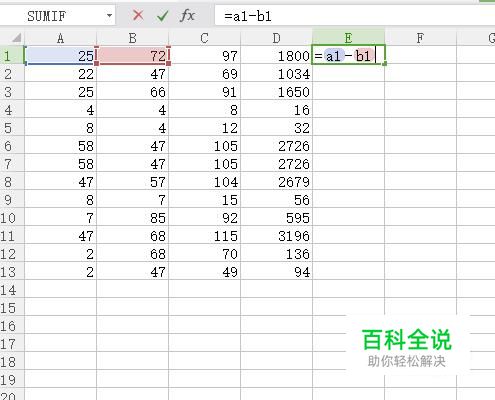The height and width of the screenshot is (400, 495).
Task: Select row 5 header
Action: pyautogui.click(x=12, y=127)
